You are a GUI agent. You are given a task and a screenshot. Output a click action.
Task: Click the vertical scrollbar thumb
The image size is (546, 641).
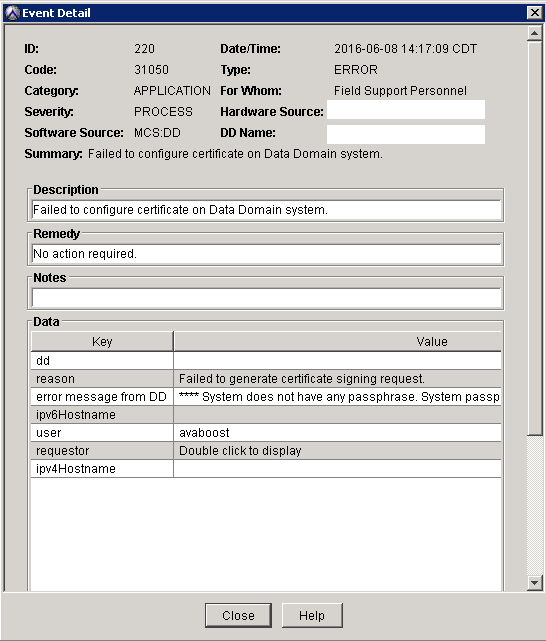click(534, 237)
